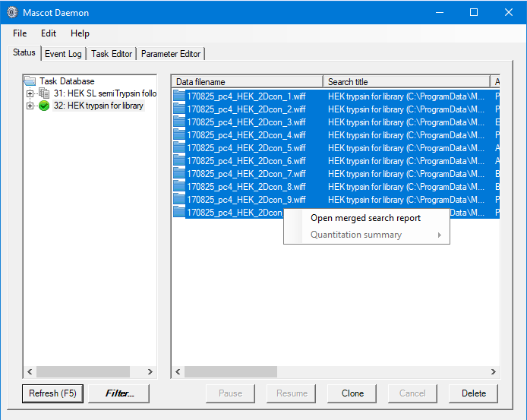
Task: Select file 170825_pc4_HEK_2Dcon_5.wiff
Action: (246, 148)
